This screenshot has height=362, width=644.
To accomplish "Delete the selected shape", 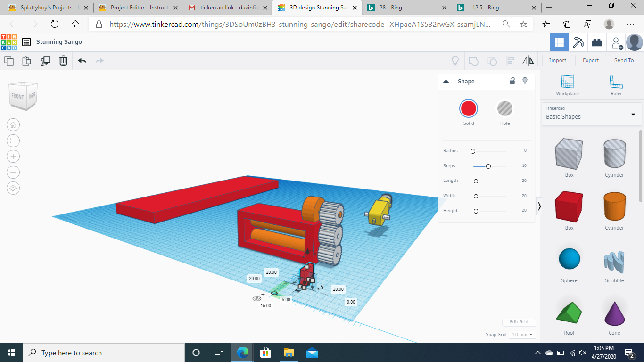I will click(63, 60).
